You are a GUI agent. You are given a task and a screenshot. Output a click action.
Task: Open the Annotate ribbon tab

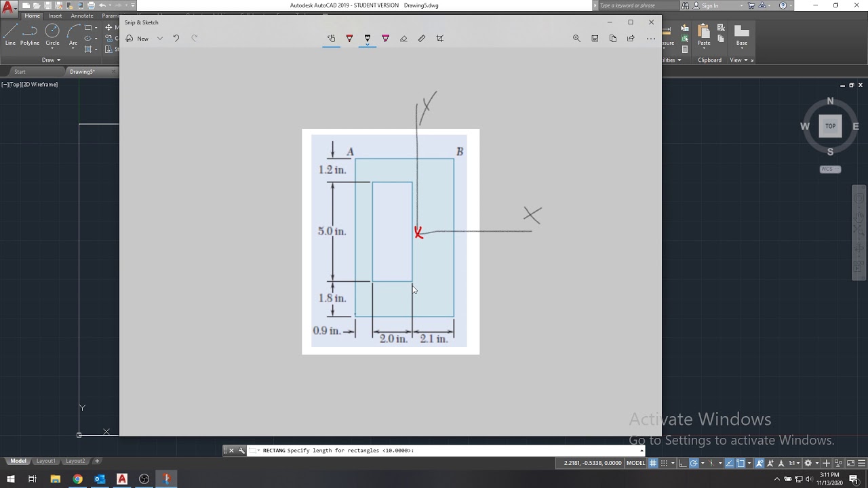point(82,16)
